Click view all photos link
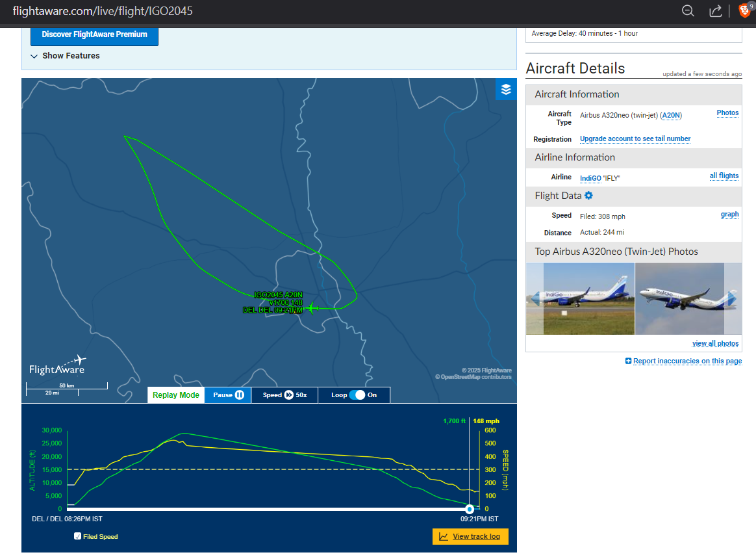This screenshot has width=756, height=559. [716, 344]
